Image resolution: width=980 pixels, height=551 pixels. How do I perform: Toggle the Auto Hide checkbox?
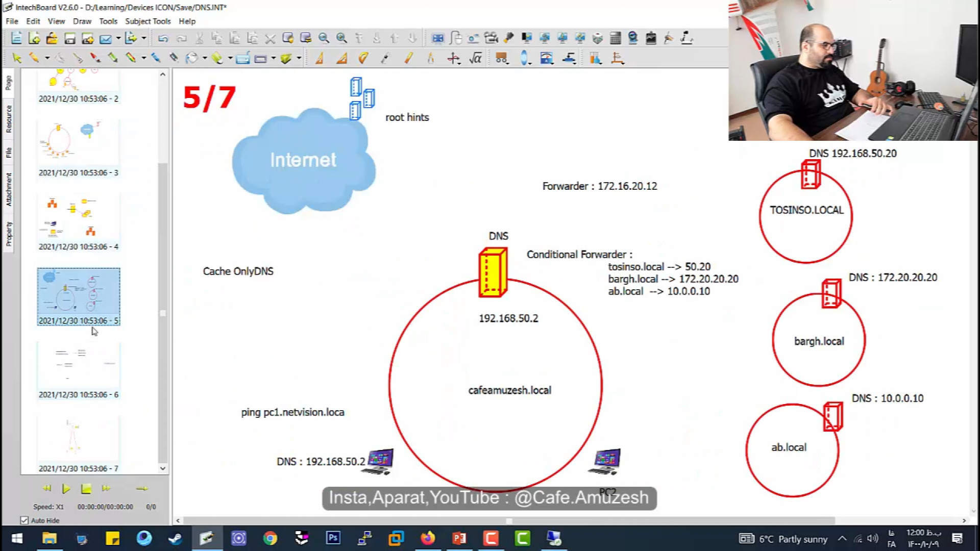24,520
